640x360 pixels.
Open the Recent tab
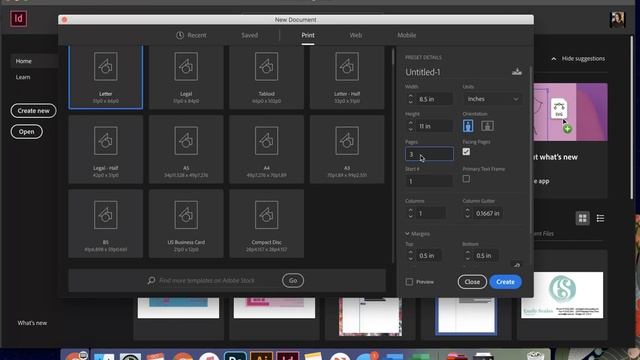[x=191, y=36]
